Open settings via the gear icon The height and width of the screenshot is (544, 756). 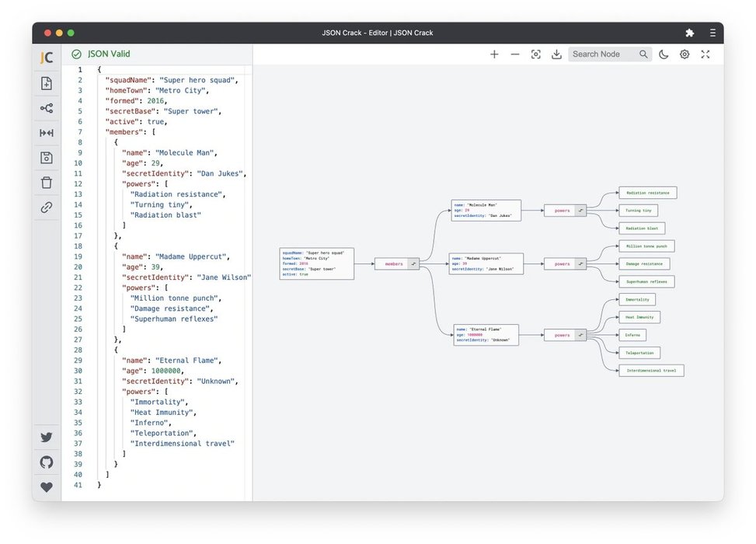685,54
